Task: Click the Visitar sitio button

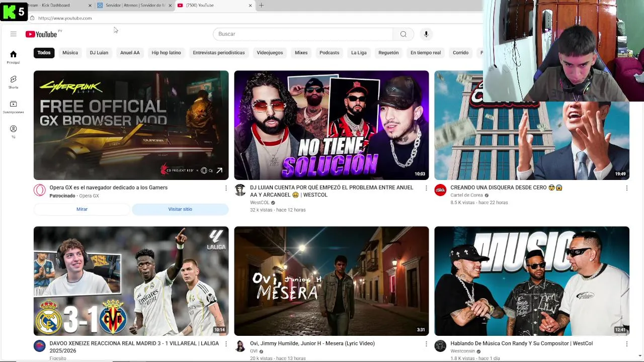Action: tap(180, 209)
